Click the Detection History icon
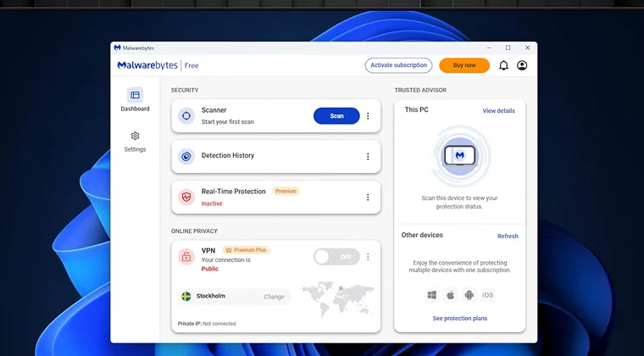This screenshot has height=356, width=644. click(x=186, y=156)
